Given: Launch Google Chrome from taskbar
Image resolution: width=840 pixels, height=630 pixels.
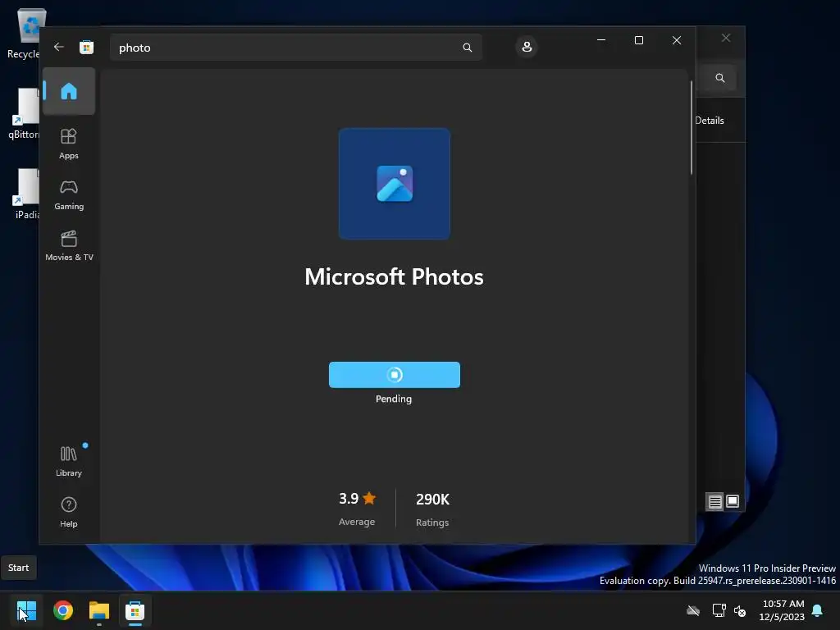Looking at the screenshot, I should click(x=62, y=610).
